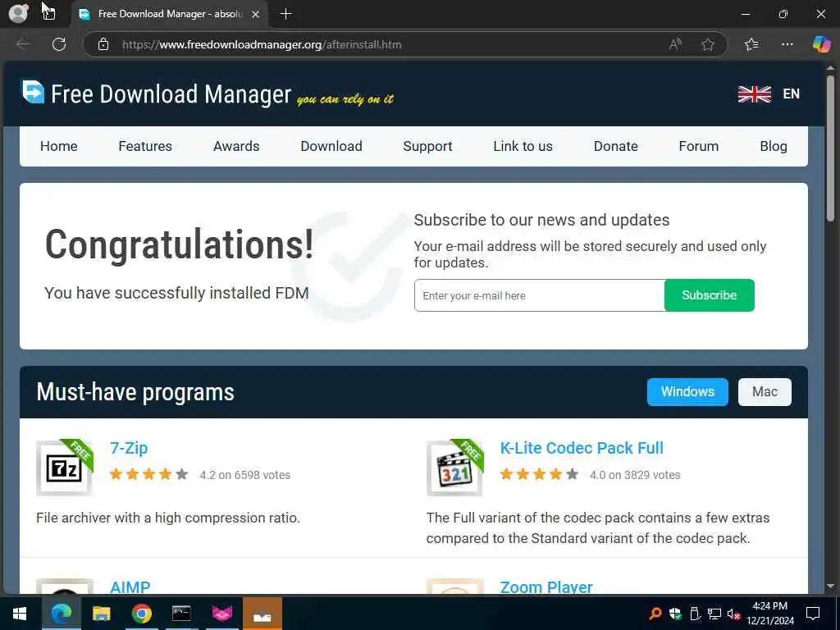840x630 pixels.
Task: Click the K-Lite Codec Pack icon
Action: pyautogui.click(x=454, y=468)
